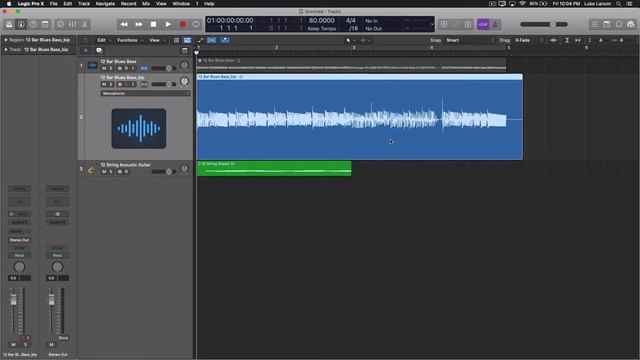The height and width of the screenshot is (360, 640).
Task: Select the blue 12 Bar Blues Bass_bip region
Action: 360,117
